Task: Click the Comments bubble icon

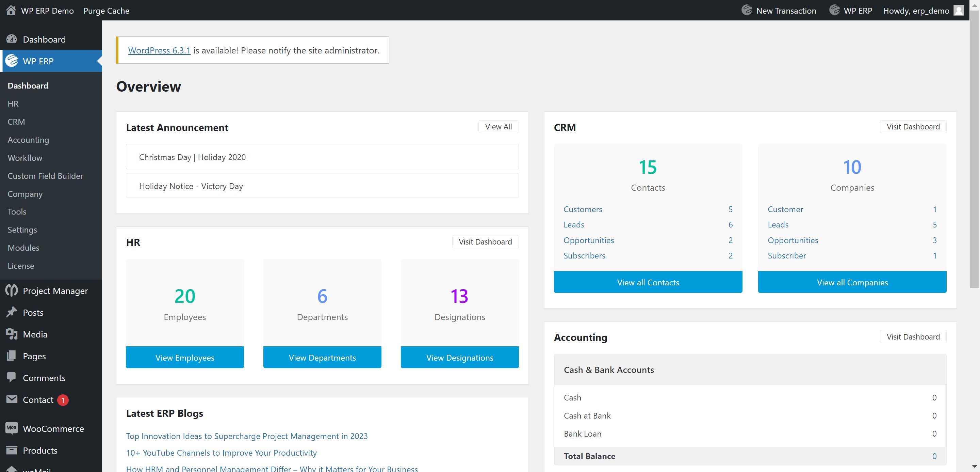Action: pyautogui.click(x=12, y=377)
